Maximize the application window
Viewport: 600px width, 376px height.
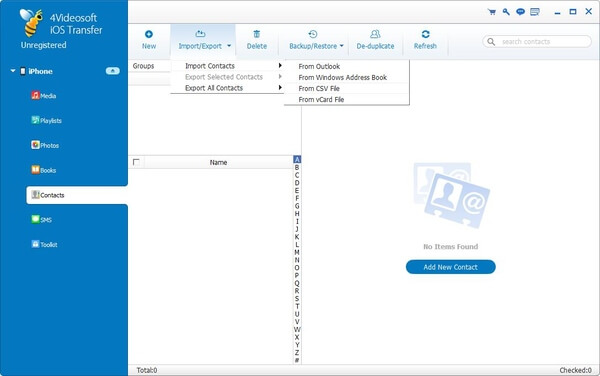(573, 12)
